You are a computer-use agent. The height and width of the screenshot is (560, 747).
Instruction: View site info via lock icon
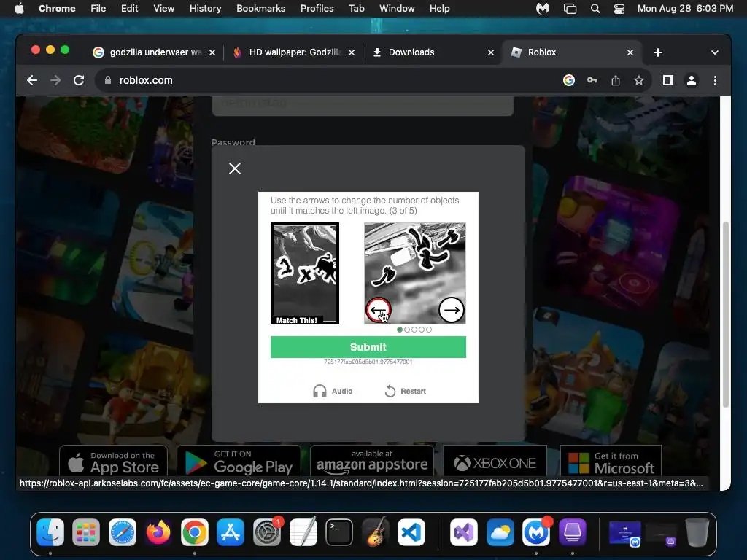click(x=108, y=80)
